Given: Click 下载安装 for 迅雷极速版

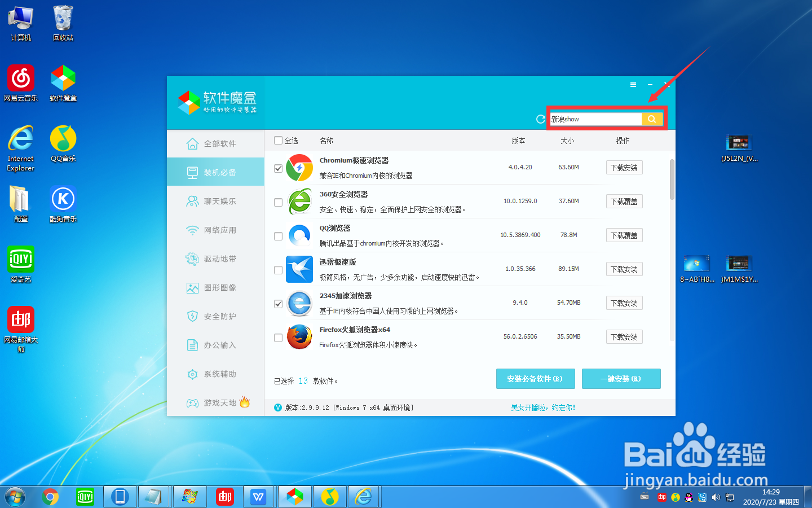Looking at the screenshot, I should tap(624, 269).
